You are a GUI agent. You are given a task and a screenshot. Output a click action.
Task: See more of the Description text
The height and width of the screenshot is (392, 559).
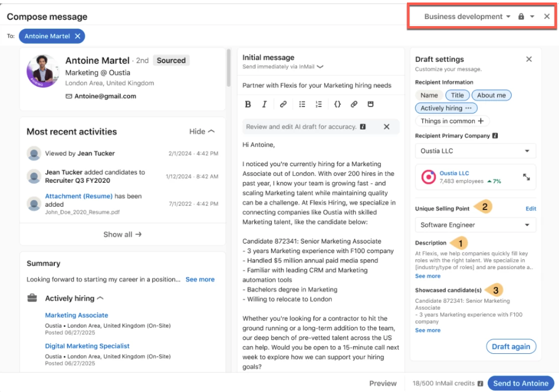428,276
